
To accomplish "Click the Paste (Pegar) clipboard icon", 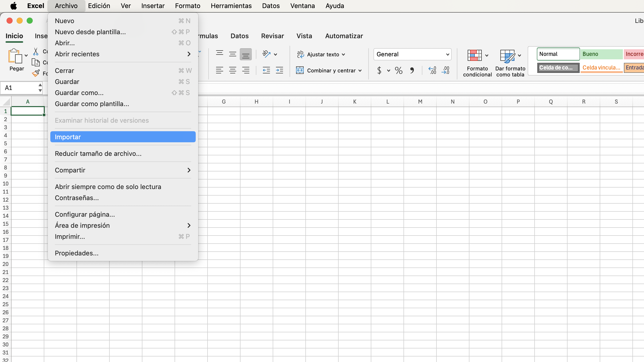I will point(15,56).
